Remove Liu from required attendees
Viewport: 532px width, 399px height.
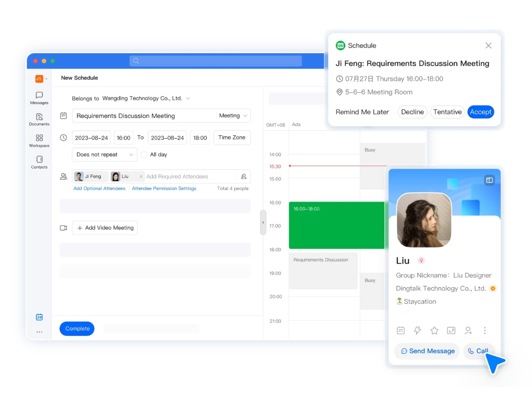[x=141, y=176]
